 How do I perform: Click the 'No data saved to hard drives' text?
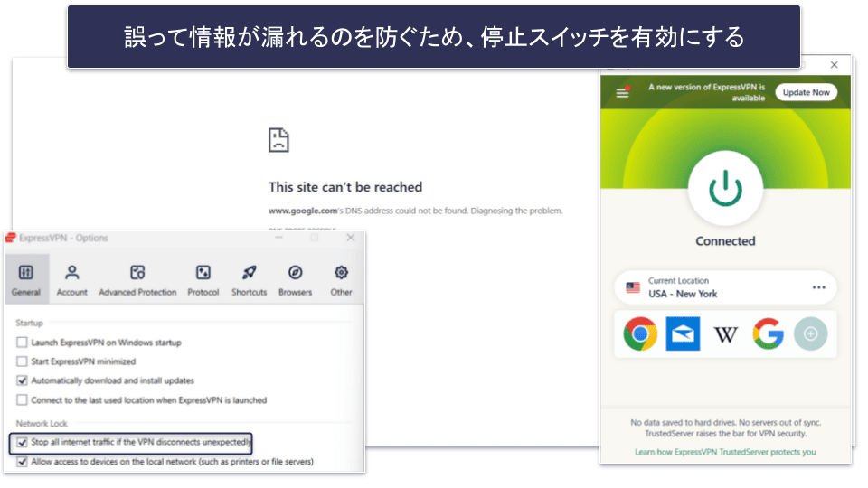pos(726,427)
